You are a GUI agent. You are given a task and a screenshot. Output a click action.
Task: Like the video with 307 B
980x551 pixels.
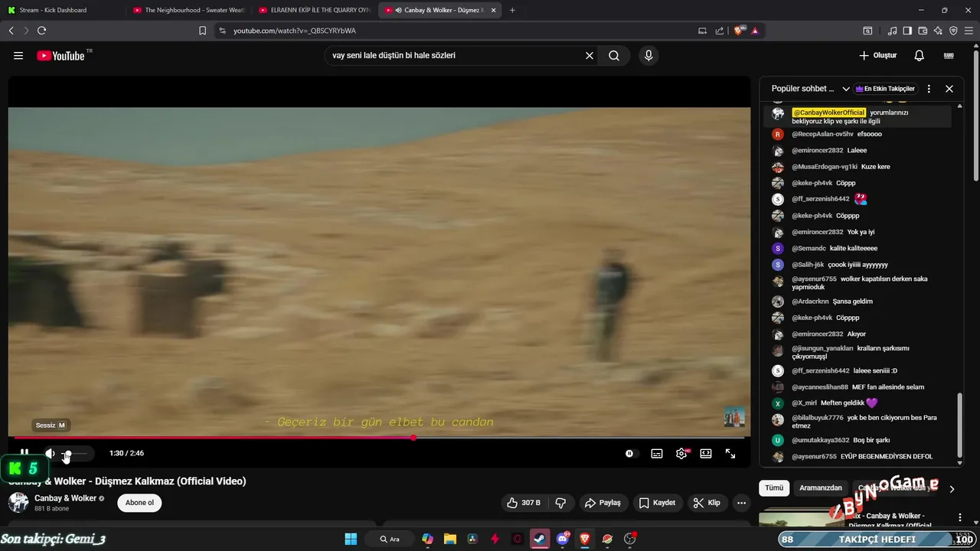click(x=524, y=503)
